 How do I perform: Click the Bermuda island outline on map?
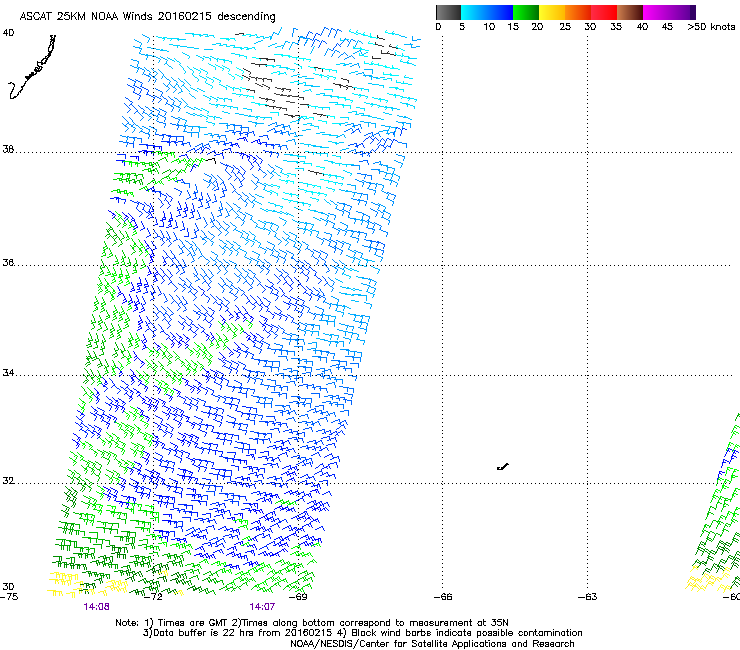[502, 467]
